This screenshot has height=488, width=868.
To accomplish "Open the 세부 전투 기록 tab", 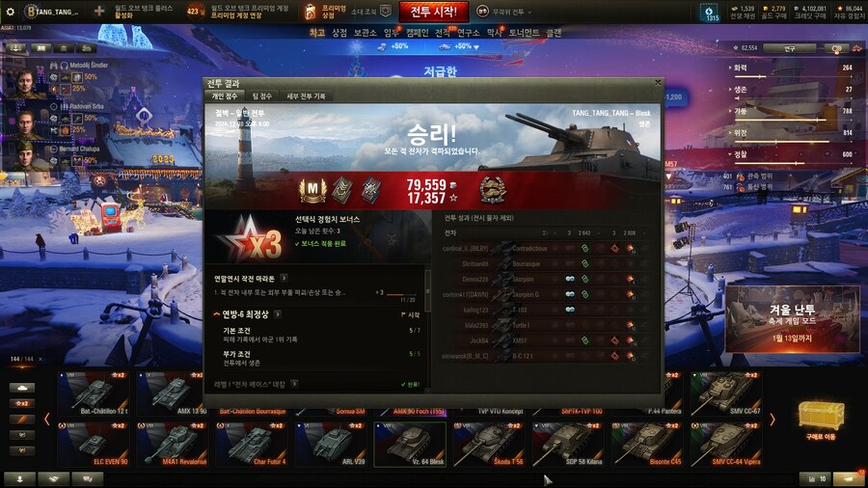I will (x=306, y=96).
